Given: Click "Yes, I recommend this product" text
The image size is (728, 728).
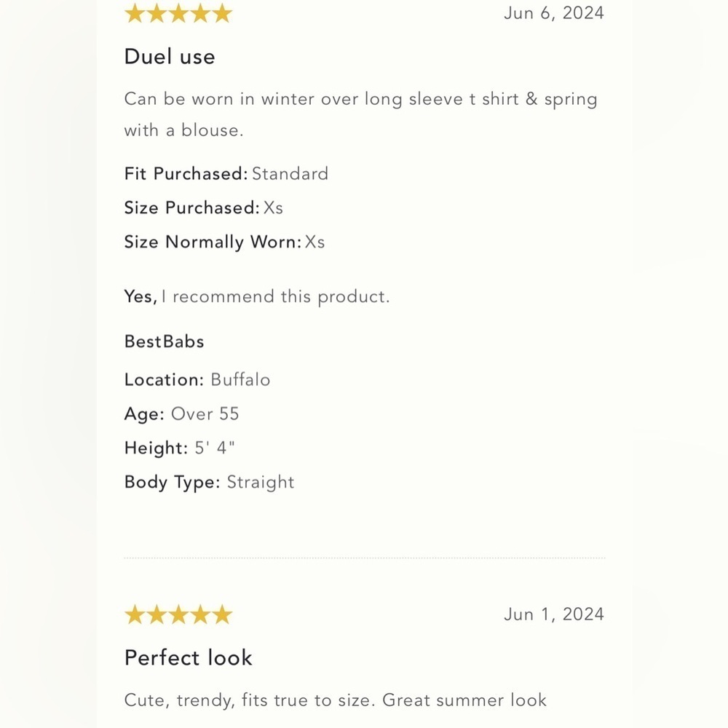Looking at the screenshot, I should coord(257,297).
